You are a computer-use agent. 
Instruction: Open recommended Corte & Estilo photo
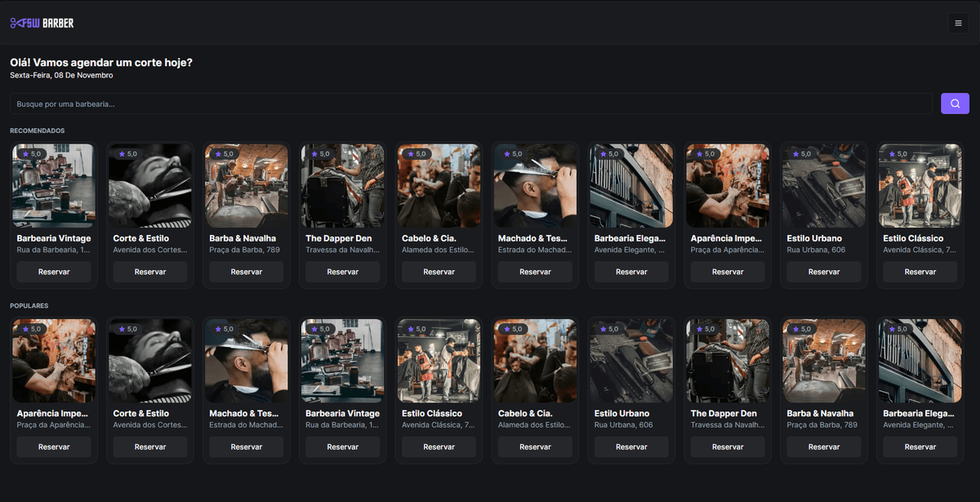[x=150, y=188]
